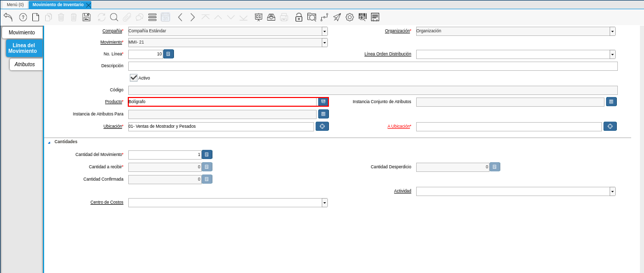Click the lock record padlock icon
Screen dimensions: 644x273
(x=299, y=17)
